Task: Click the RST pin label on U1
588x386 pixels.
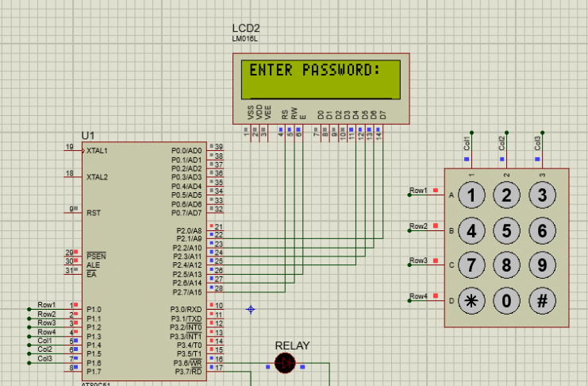Action: 94,213
